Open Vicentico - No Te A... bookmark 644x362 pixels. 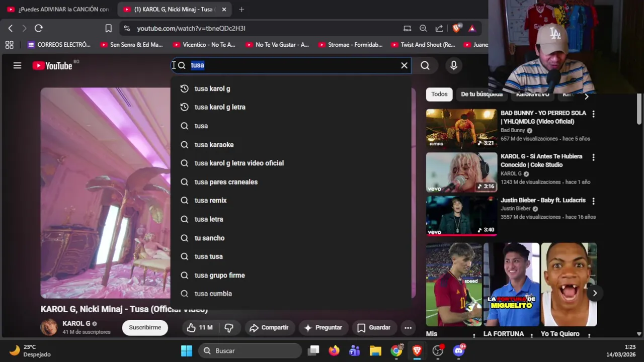(204, 45)
